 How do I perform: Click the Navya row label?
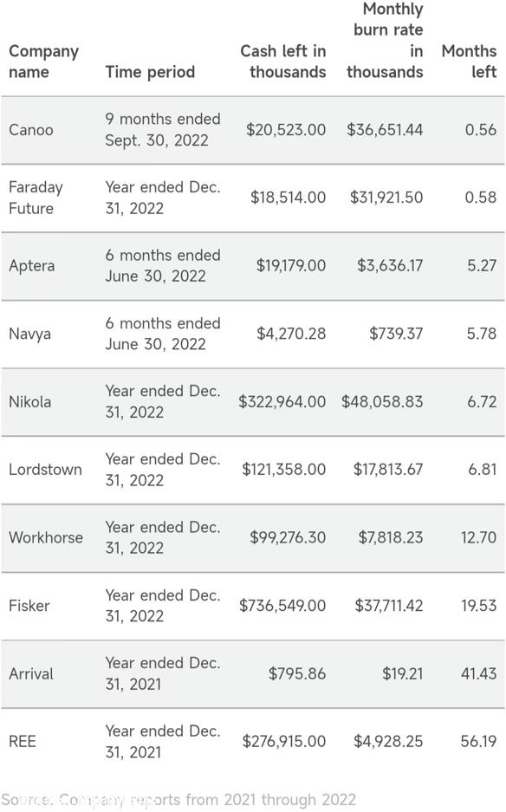tap(30, 334)
